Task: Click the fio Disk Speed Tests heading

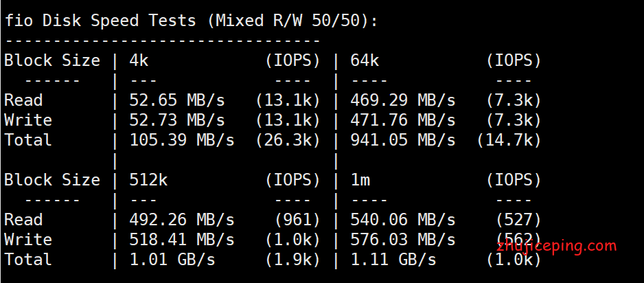Action: (191, 21)
